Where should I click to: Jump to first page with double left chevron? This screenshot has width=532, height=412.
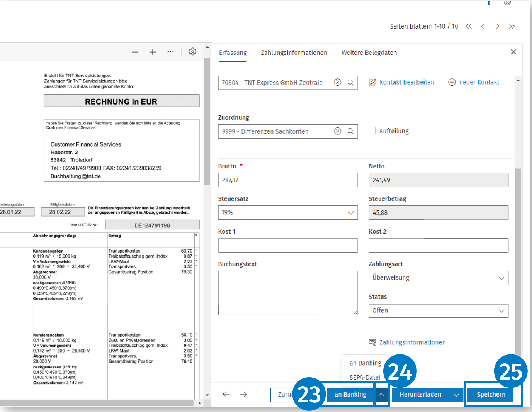(469, 26)
